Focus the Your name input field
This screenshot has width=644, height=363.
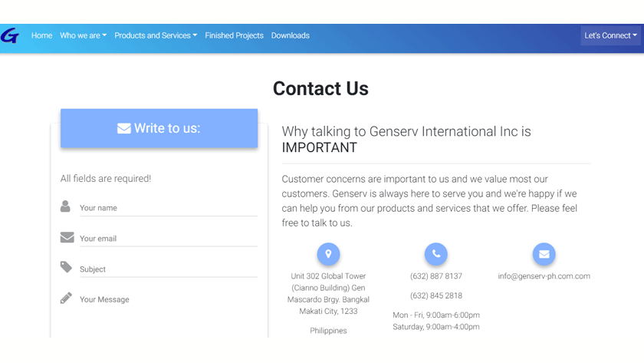pyautogui.click(x=167, y=208)
